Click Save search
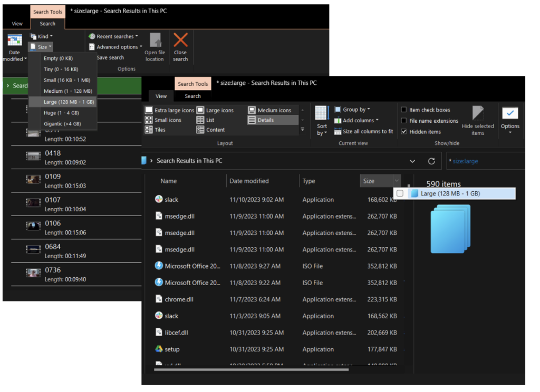 tap(110, 57)
